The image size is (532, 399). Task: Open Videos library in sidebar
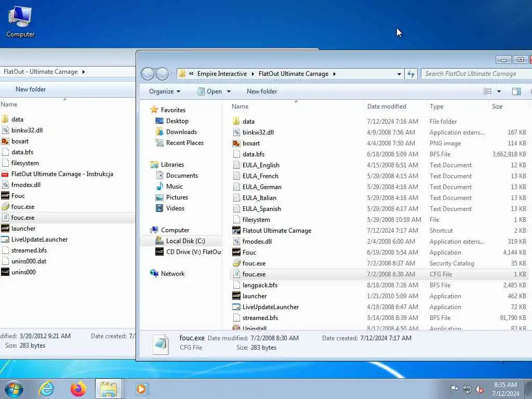pos(170,208)
